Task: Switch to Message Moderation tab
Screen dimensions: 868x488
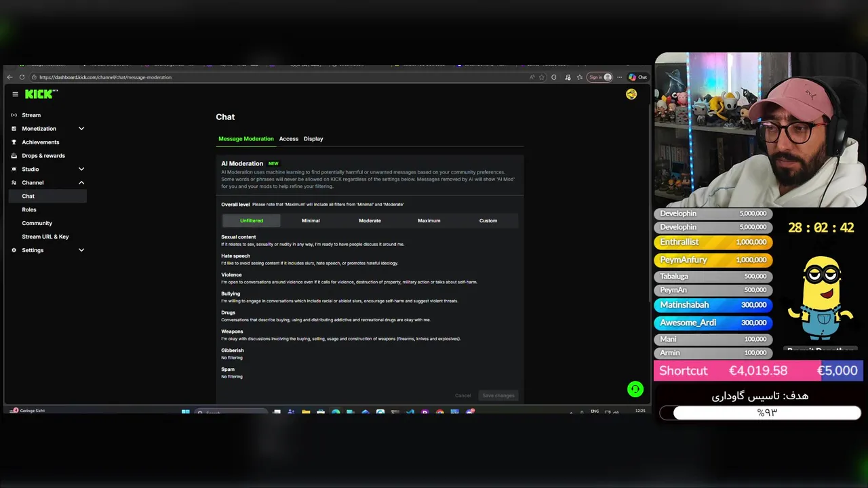Action: [246, 139]
